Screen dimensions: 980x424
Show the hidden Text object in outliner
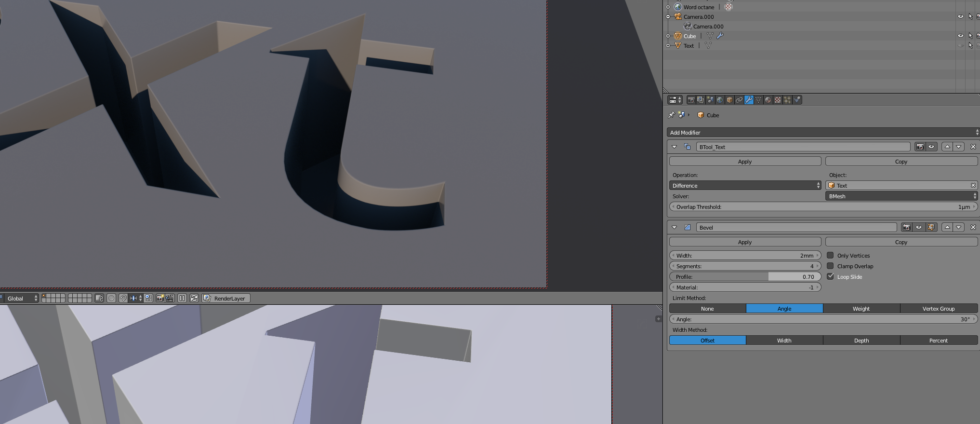pos(960,45)
